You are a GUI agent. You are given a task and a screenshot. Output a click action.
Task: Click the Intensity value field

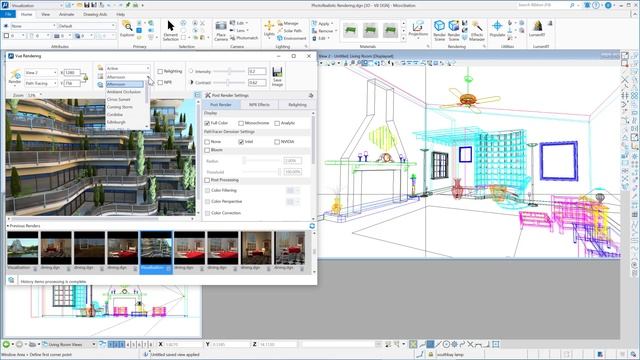257,71
